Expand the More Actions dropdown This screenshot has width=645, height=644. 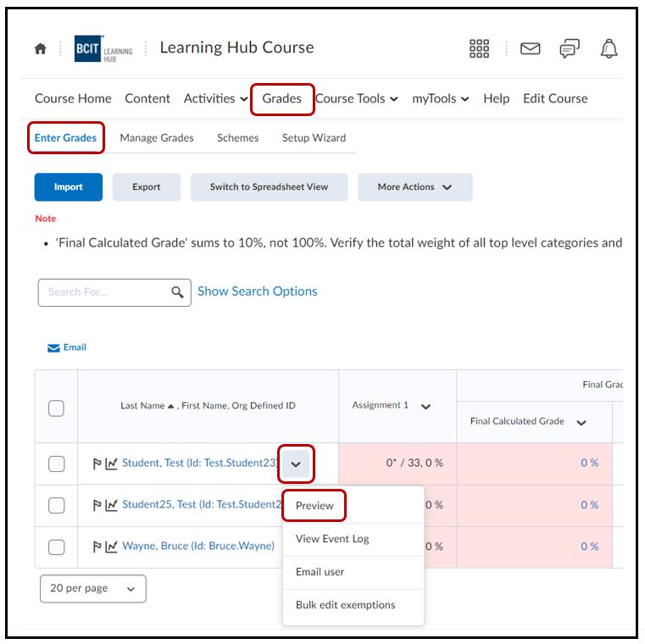point(414,187)
